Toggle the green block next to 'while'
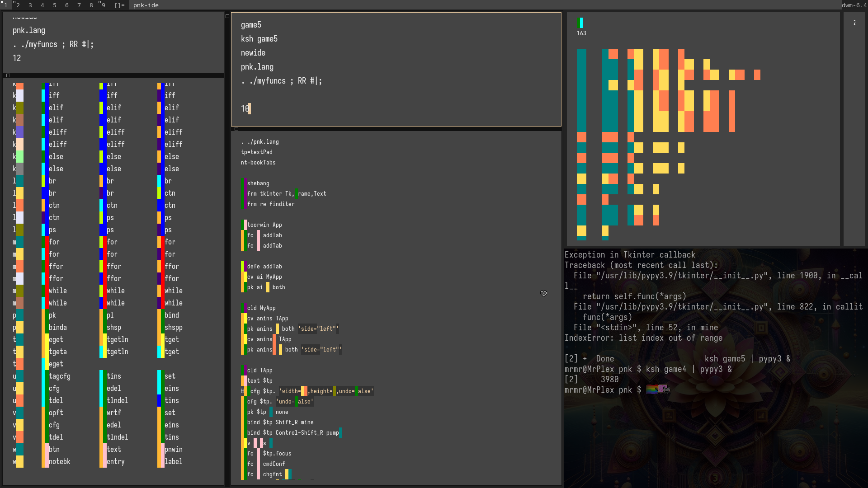868x488 pixels. [44, 291]
